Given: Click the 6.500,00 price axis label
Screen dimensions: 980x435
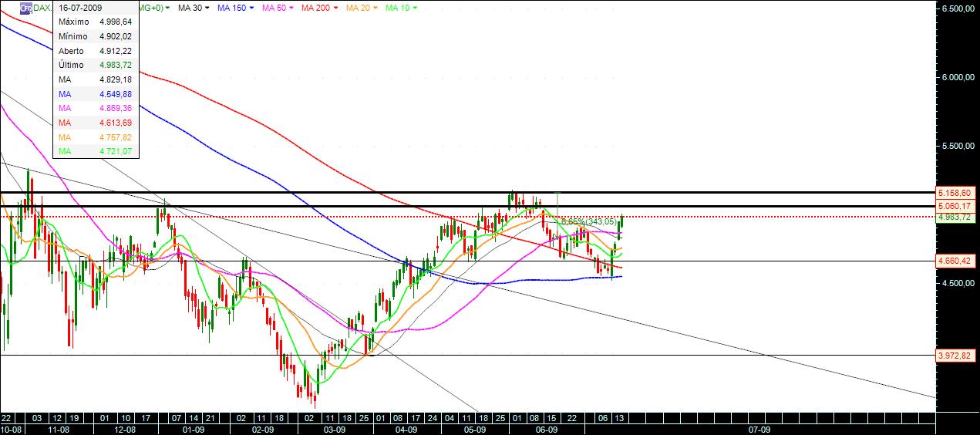Looking at the screenshot, I should 958,8.
